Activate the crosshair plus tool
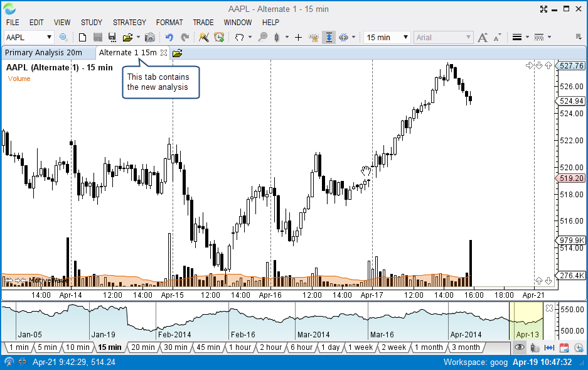The image size is (588, 370). click(x=299, y=37)
